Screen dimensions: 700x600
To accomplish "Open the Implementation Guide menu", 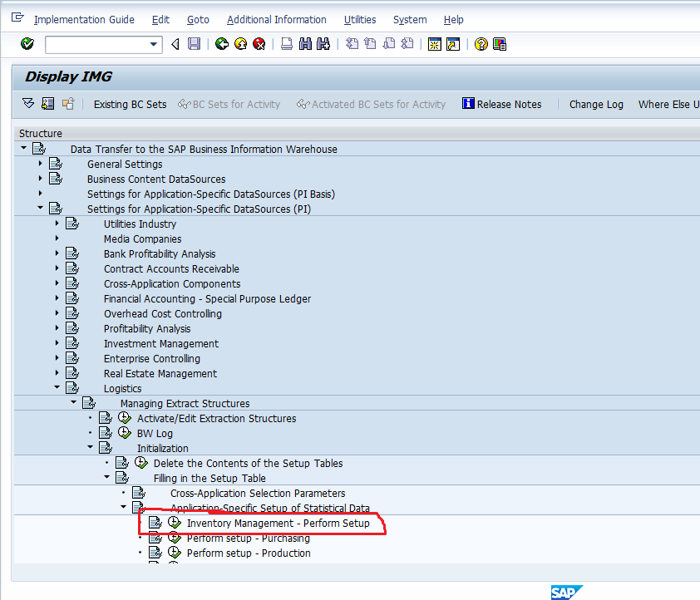I will click(84, 20).
